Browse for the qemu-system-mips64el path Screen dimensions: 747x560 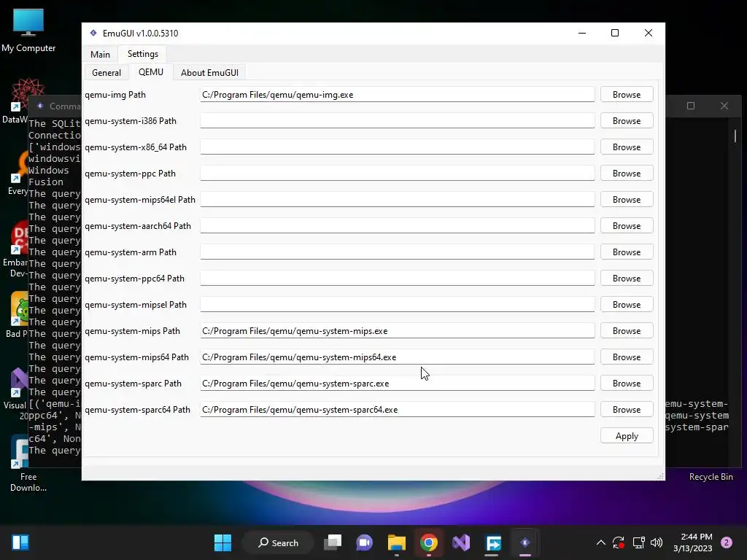pyautogui.click(x=627, y=200)
